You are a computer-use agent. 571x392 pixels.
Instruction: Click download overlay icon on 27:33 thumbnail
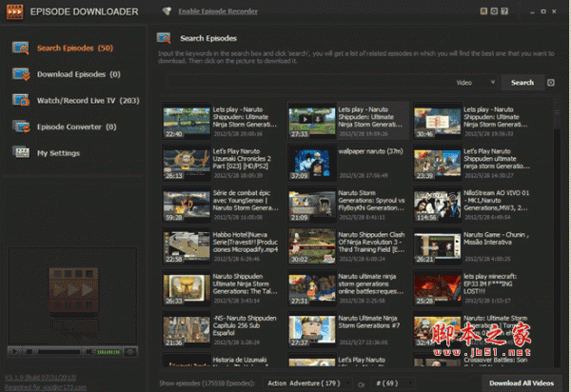(x=318, y=119)
